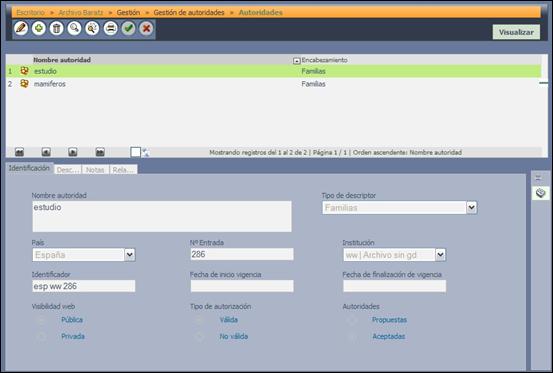
Task: Click the Identificador field
Action: 84,286
